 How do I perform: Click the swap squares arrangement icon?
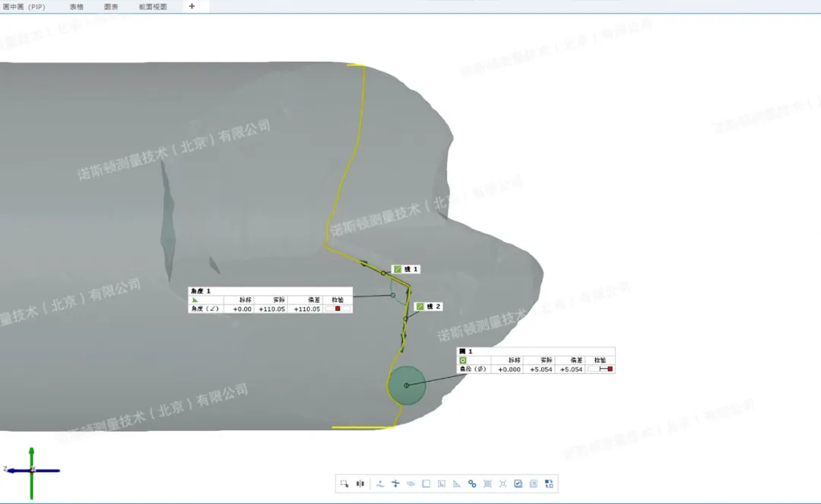[549, 483]
